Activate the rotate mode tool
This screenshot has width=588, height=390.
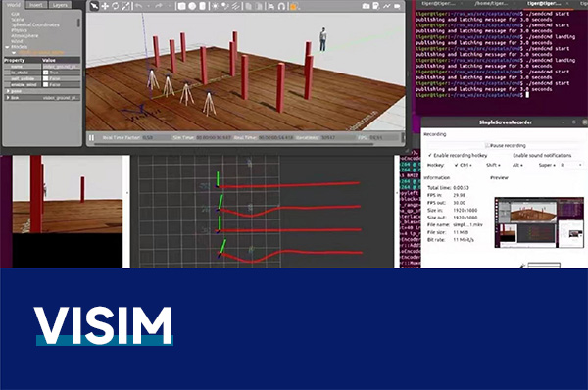(115, 6)
